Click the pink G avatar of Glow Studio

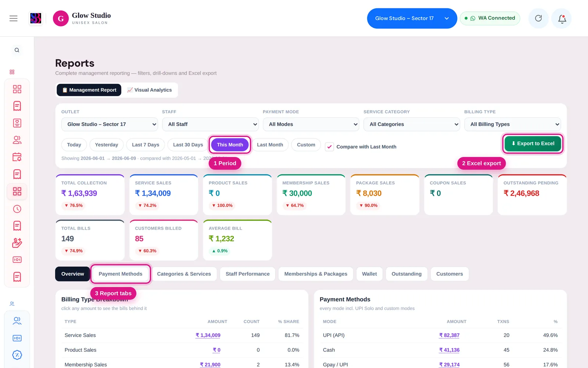click(61, 18)
